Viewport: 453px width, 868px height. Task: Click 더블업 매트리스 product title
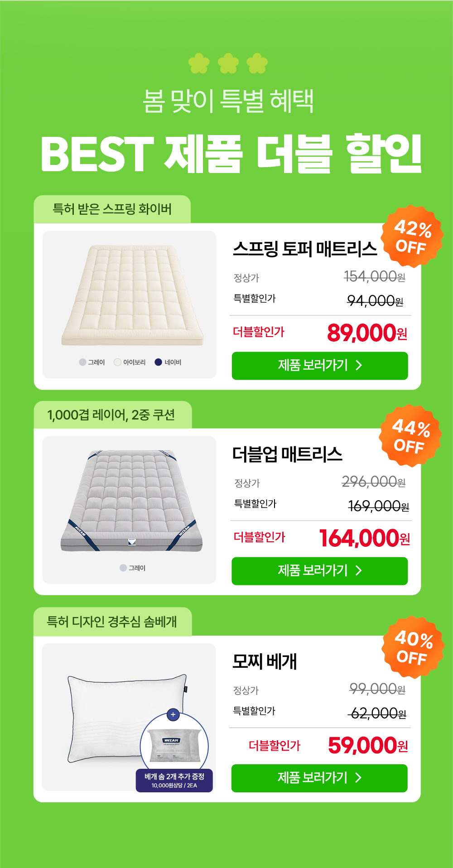pos(287,454)
